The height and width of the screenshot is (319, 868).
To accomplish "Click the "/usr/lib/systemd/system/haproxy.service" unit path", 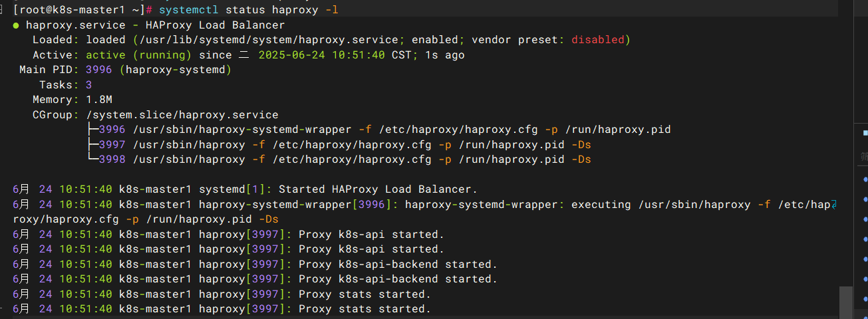I will click(268, 40).
